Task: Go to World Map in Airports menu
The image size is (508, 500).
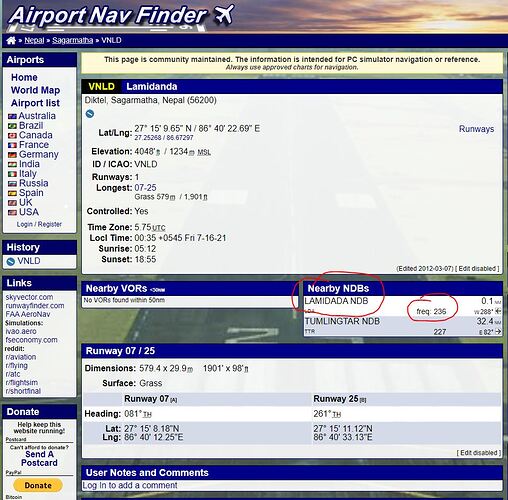Action: point(35,90)
